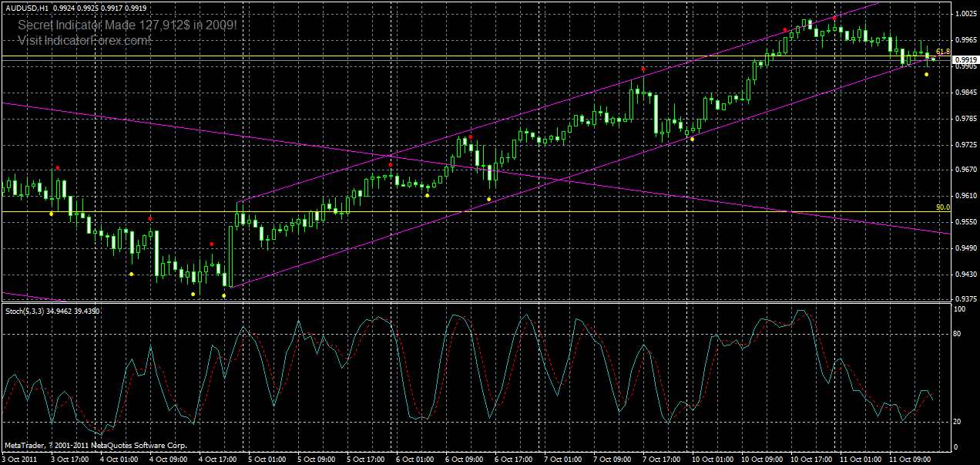Viewport: 980px width, 465px height.
Task: Click the MetaQuotes Software Corp. copyright text
Action: coord(96,445)
